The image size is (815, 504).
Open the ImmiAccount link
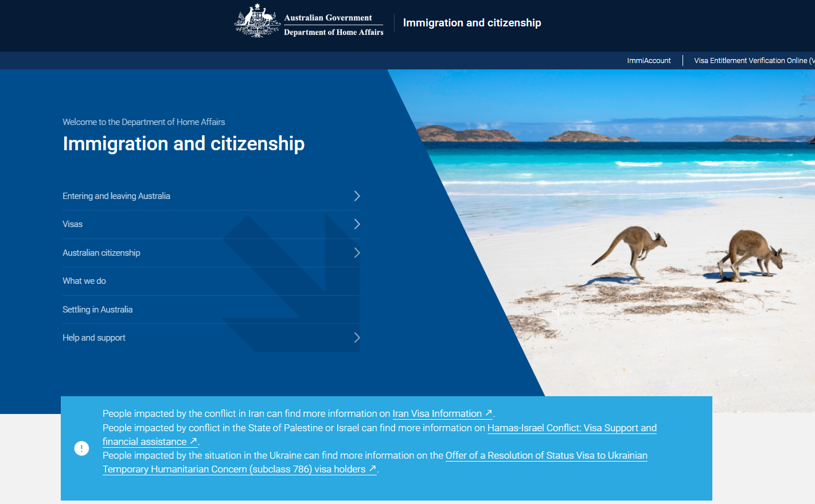tap(649, 61)
